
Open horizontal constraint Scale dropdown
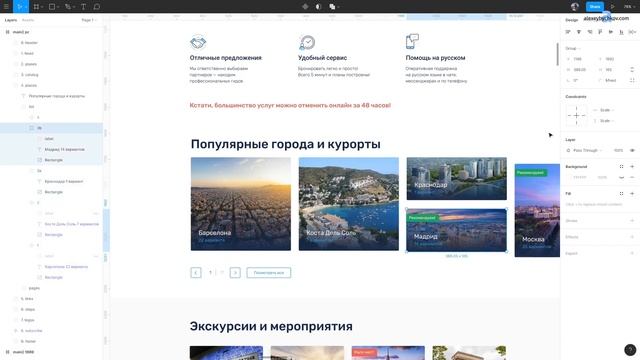coord(607,110)
